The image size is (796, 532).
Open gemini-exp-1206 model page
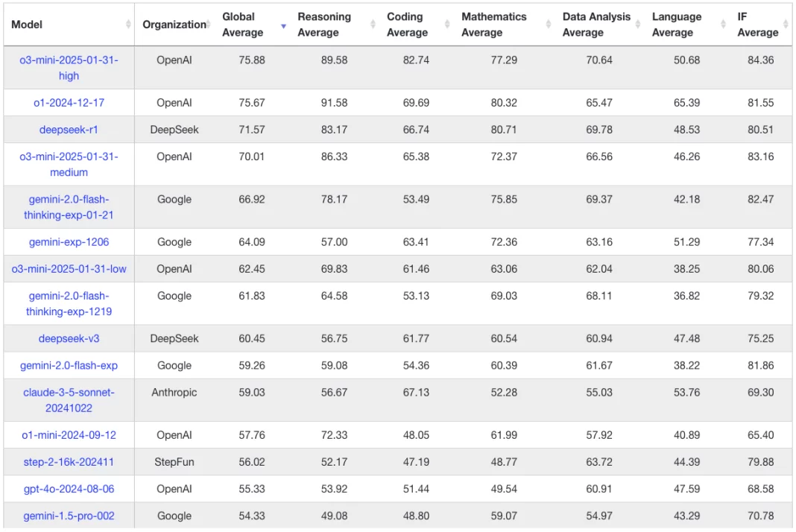(69, 242)
